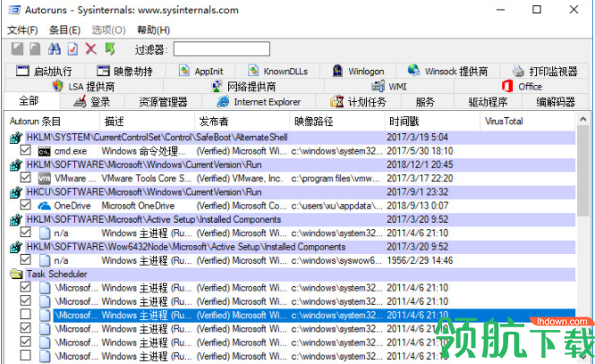Image resolution: width=595 pixels, height=364 pixels.
Task: Open the 资源管理器 tab
Action: tap(163, 102)
